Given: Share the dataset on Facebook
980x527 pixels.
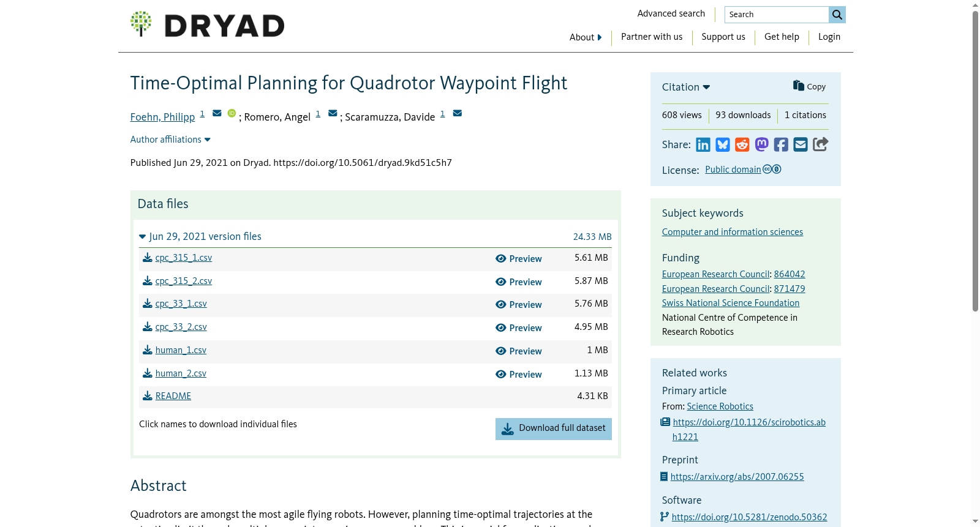Looking at the screenshot, I should pos(781,144).
